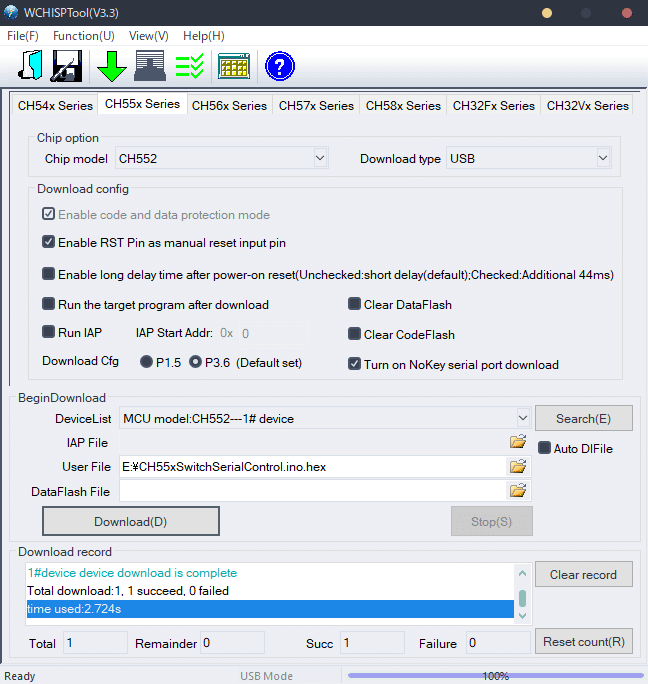Click the User File path input field
Image resolution: width=648 pixels, height=684 pixels.
pos(313,467)
